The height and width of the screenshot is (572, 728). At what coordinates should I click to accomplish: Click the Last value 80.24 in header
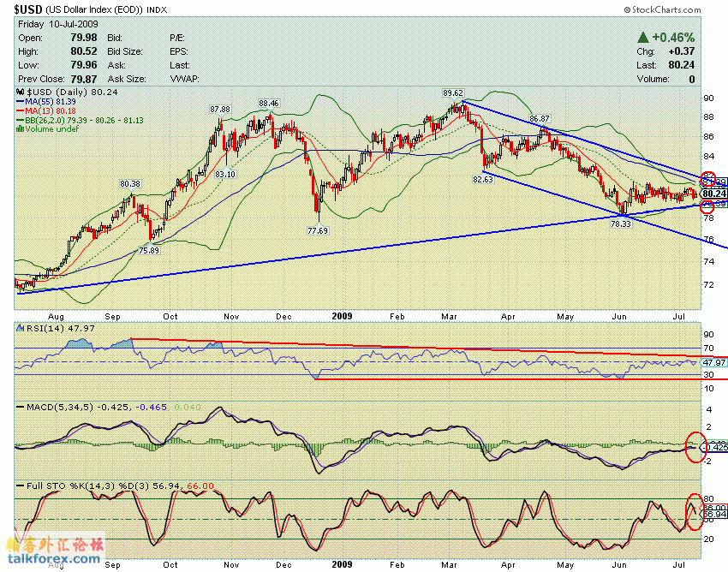pyautogui.click(x=682, y=65)
